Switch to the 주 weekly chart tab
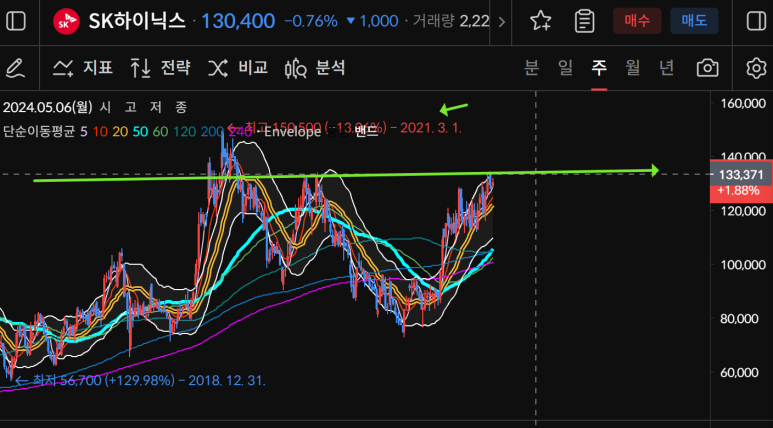Screen dimensions: 773x428 point(599,68)
